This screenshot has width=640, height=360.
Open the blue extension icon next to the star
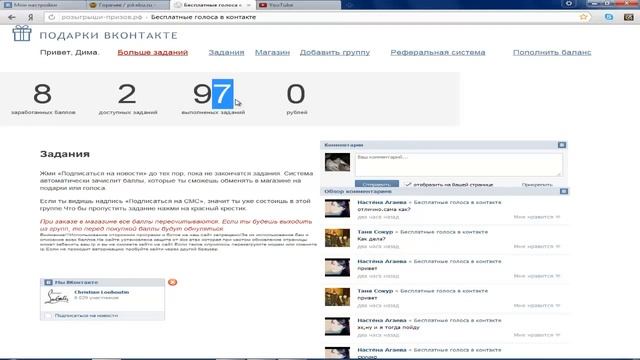[609, 17]
